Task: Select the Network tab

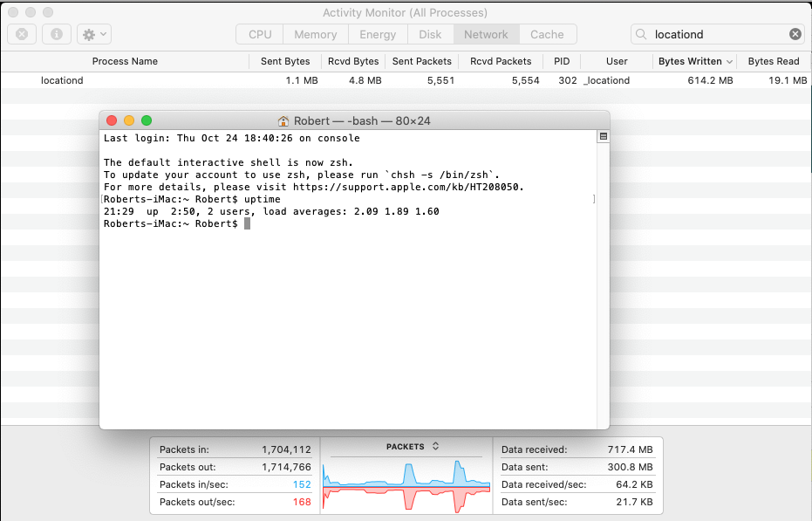Action: click(486, 34)
